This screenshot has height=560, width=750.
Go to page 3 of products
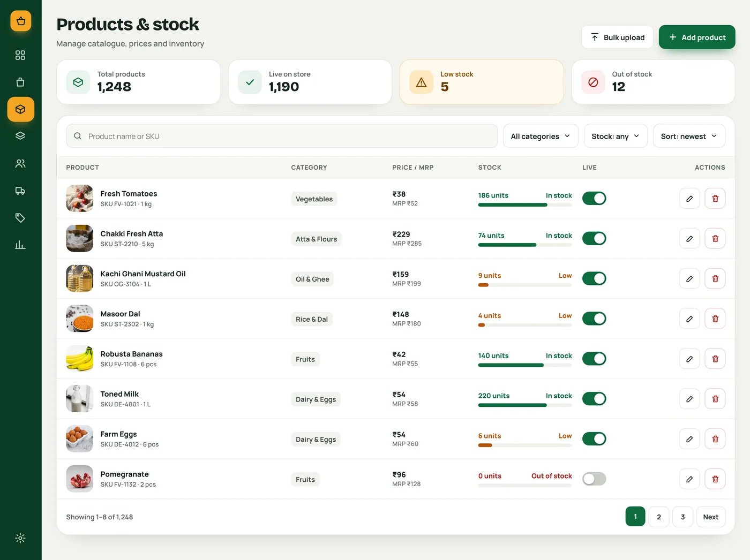(x=683, y=517)
